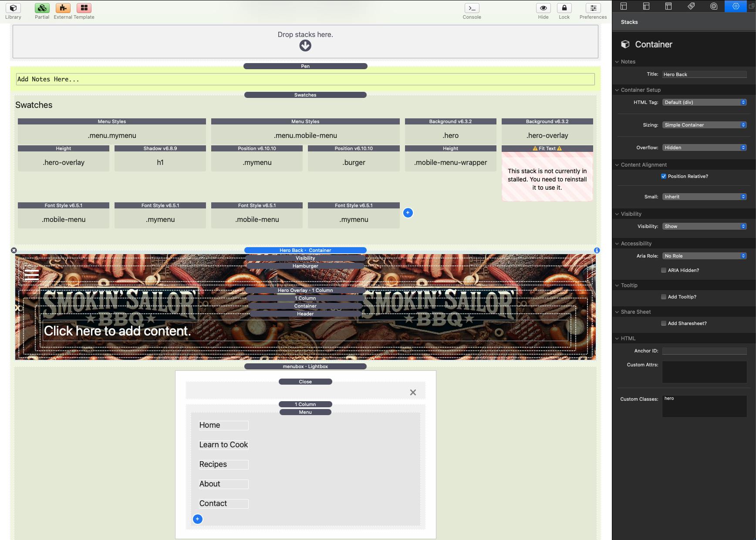
Task: Select the .menu.mymenu Menu Styles swatch
Action: click(112, 131)
